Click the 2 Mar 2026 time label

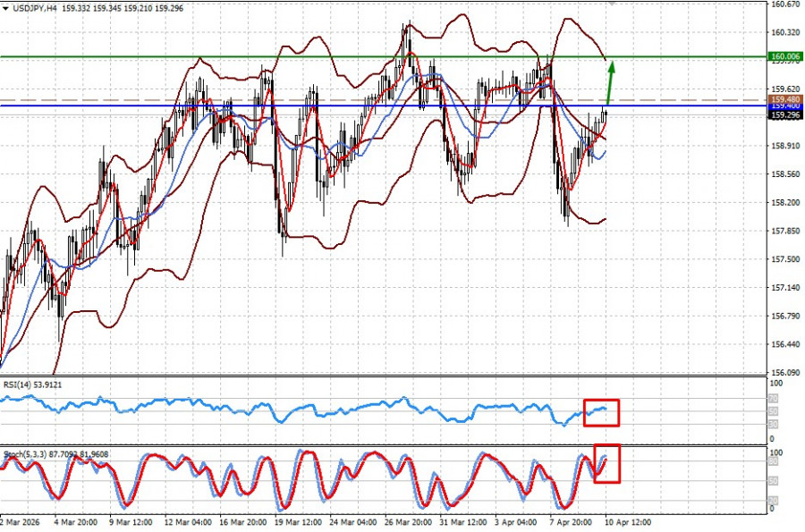[20, 522]
